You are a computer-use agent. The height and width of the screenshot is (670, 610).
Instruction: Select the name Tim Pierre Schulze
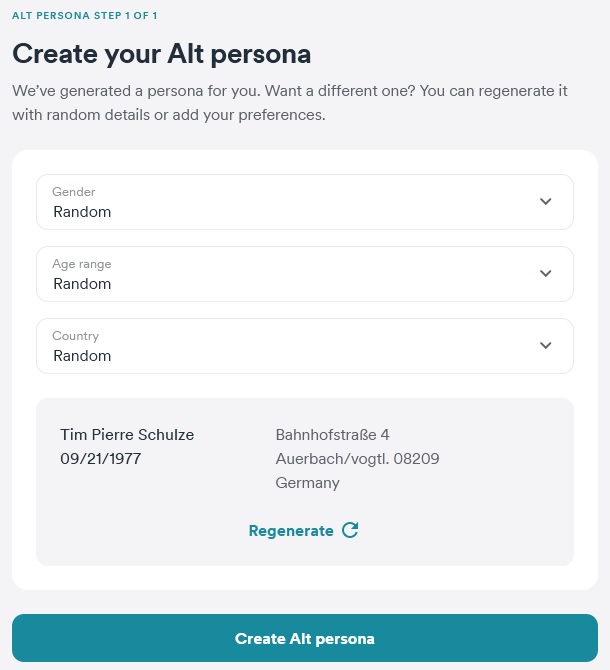127,435
